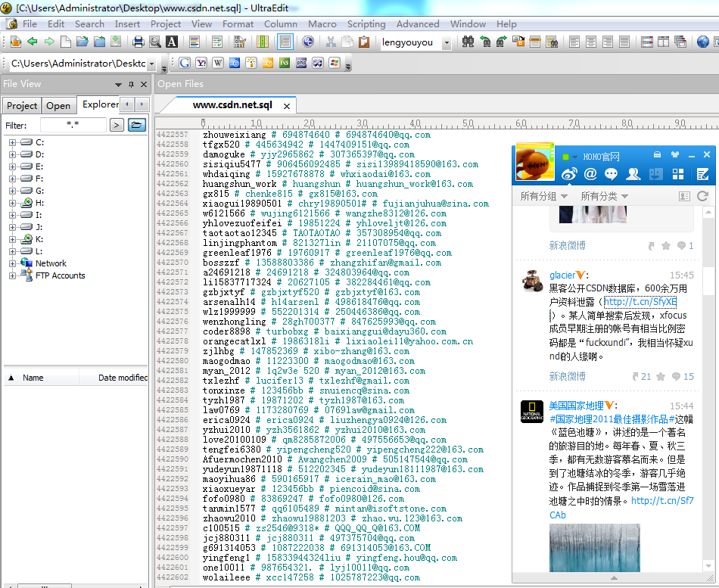Open the 所有分类 dropdown in HOHO window
719x588 pixels.
click(605, 196)
